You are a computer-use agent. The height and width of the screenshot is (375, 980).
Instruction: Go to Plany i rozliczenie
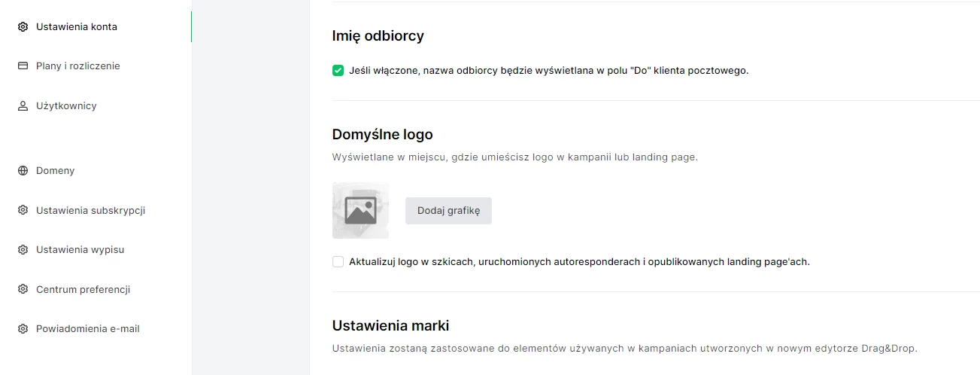click(x=78, y=66)
